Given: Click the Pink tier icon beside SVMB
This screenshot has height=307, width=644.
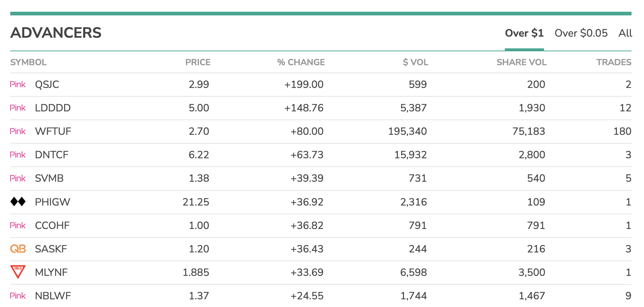Looking at the screenshot, I should [x=18, y=178].
